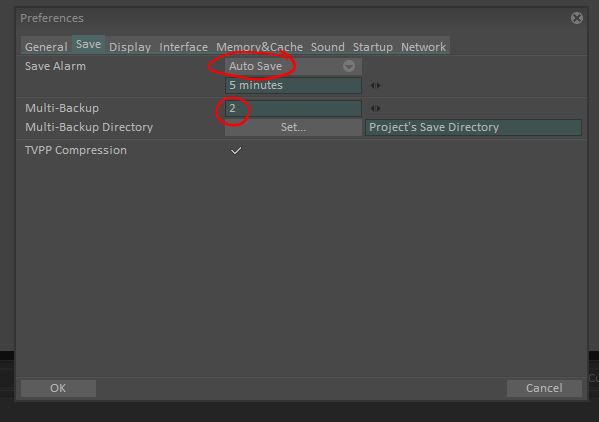Open the Display tab
This screenshot has width=599, height=422.
pyautogui.click(x=130, y=47)
